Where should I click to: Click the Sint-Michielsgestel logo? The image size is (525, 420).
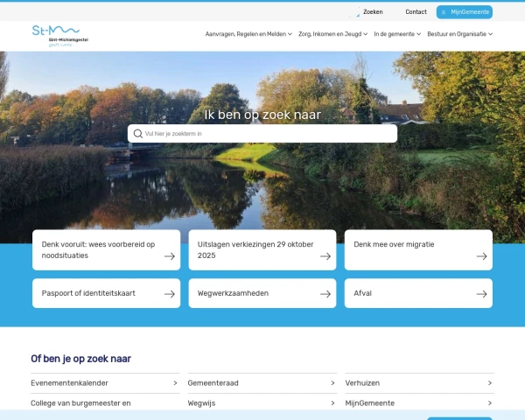59,35
